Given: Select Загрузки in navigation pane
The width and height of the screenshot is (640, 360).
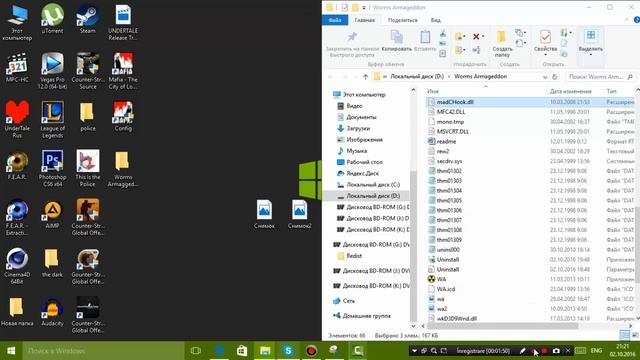Looking at the screenshot, I should tap(358, 128).
